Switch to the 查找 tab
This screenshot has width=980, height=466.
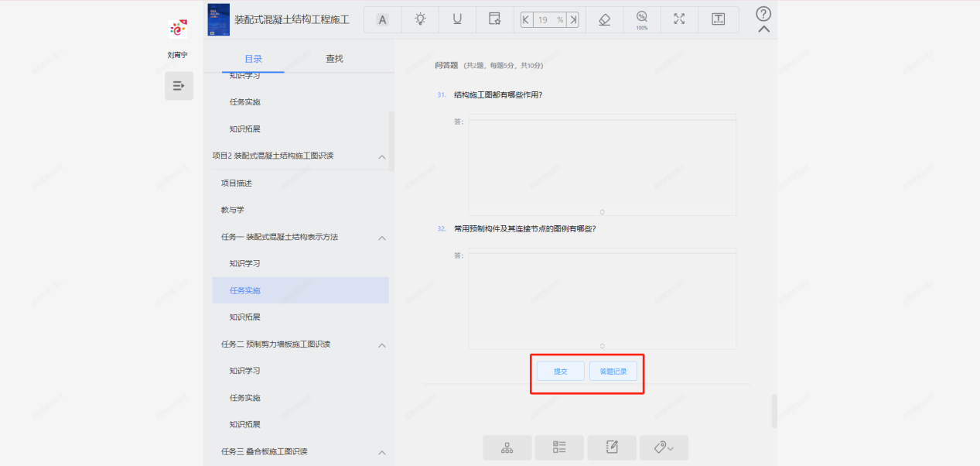(334, 59)
